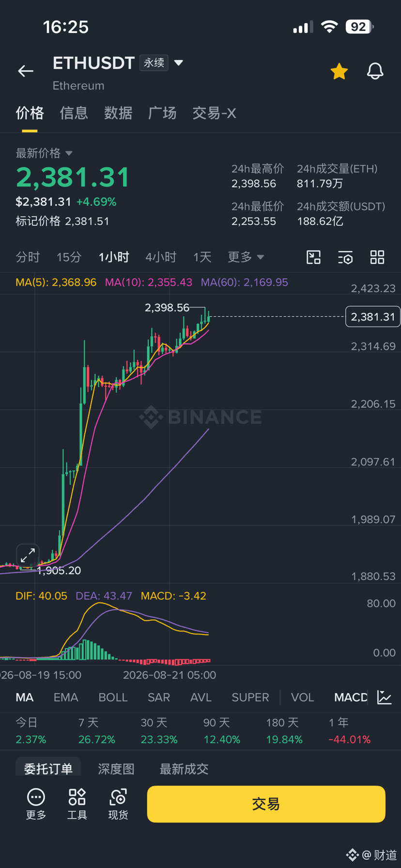Select the MACD sub-indicator
The height and width of the screenshot is (868, 401).
click(351, 697)
